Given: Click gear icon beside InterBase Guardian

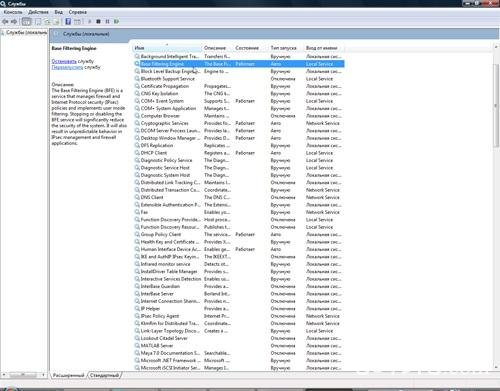Looking at the screenshot, I should click(x=137, y=286).
